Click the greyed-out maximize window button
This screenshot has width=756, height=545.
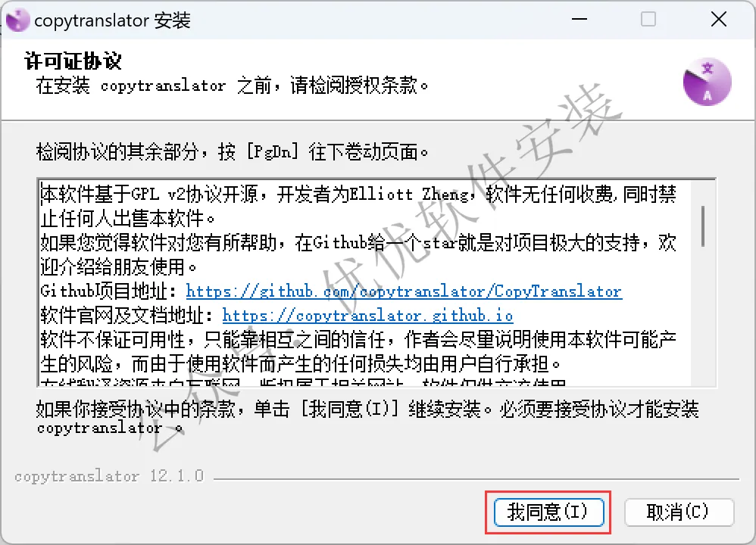pos(648,20)
